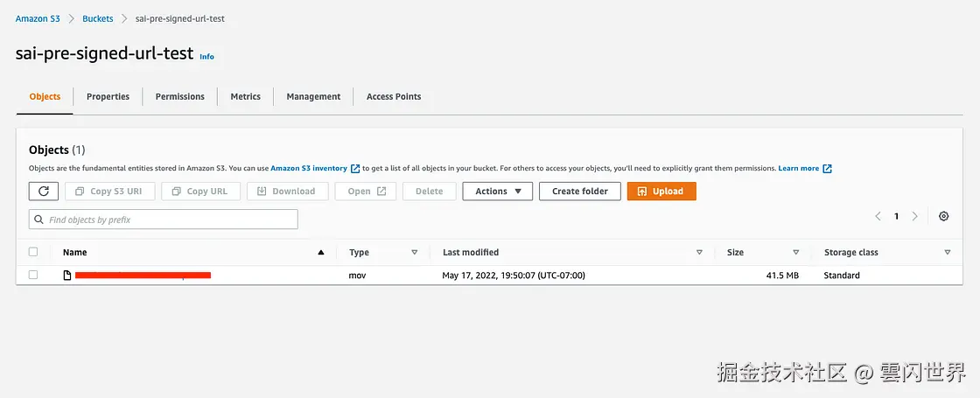Click sai-pre-signed-url-test breadcrumb text
980x398 pixels.
[x=180, y=18]
